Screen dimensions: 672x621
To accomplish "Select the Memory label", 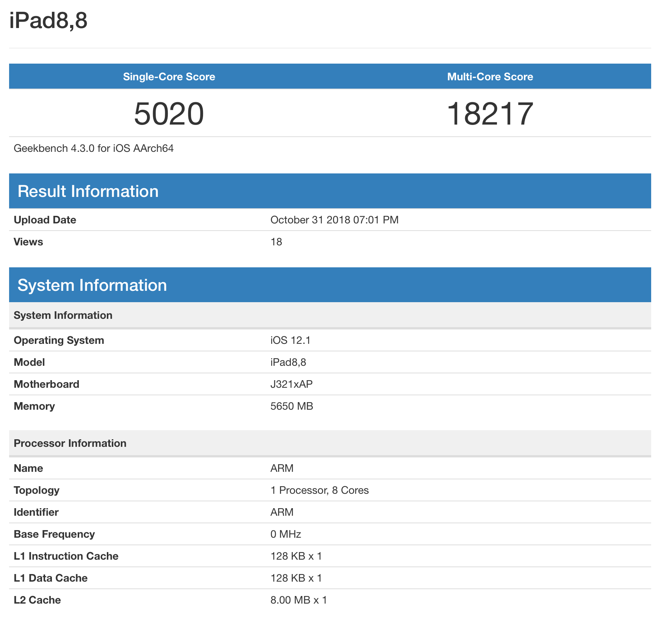I will (x=34, y=406).
